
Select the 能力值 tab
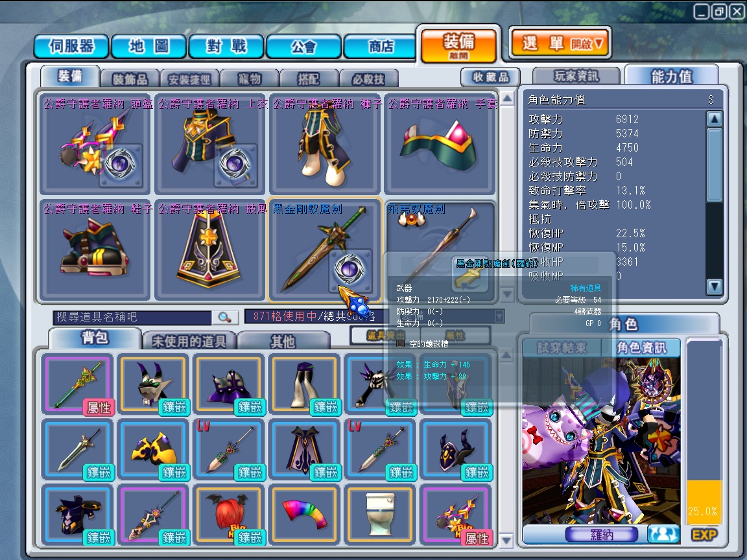click(671, 76)
